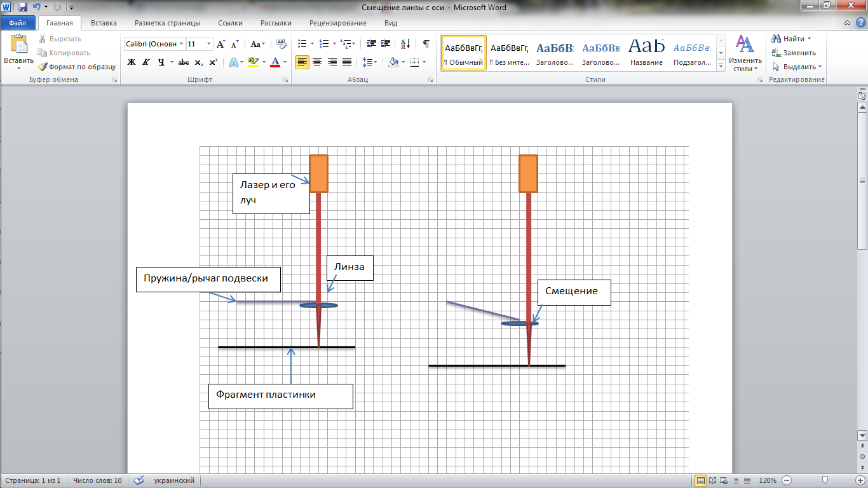Open Font dialog launcher in Шрифт group
The height and width of the screenshot is (488, 868).
coord(286,80)
